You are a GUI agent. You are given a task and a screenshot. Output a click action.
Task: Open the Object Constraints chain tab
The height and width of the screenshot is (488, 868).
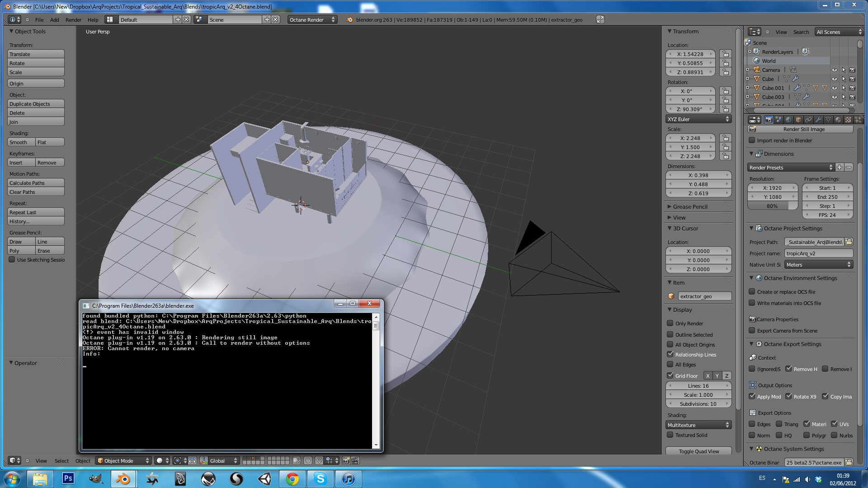[808, 120]
